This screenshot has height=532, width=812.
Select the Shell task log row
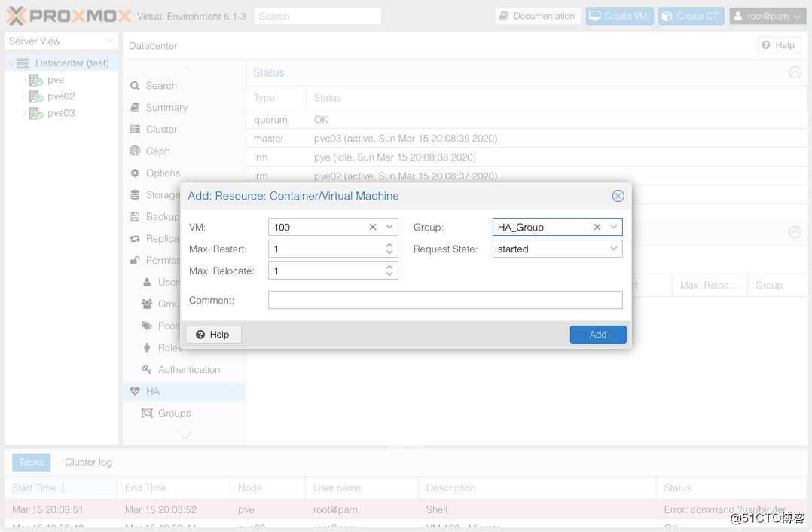point(405,509)
